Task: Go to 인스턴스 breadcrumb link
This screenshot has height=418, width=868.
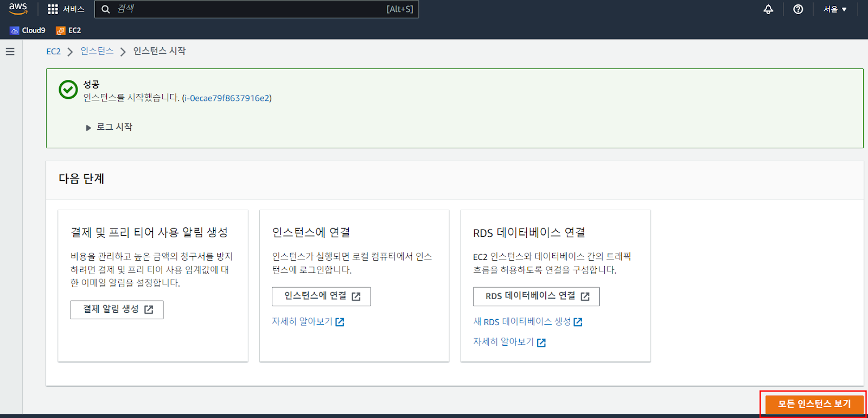Action: tap(97, 51)
